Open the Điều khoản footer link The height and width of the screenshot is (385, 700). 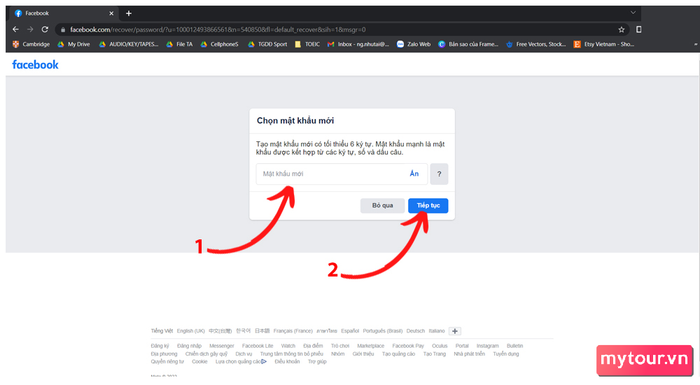click(287, 361)
